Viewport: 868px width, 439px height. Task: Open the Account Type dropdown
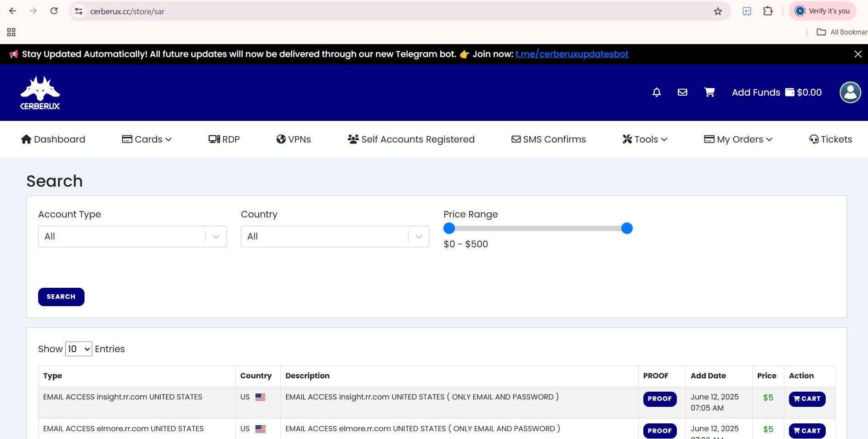132,236
